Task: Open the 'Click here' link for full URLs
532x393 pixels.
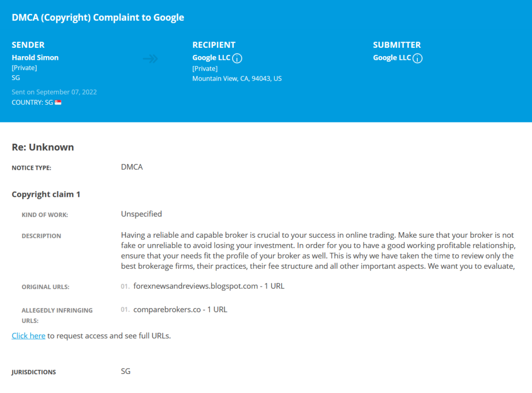Action: point(29,336)
